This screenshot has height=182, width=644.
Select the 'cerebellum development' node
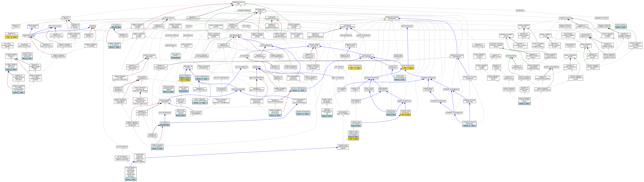coord(438,101)
